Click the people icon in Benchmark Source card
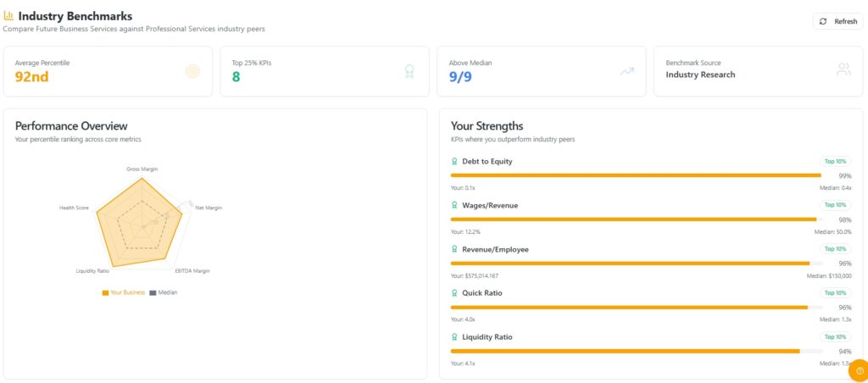Viewport: 868px width, 383px height. (x=843, y=70)
